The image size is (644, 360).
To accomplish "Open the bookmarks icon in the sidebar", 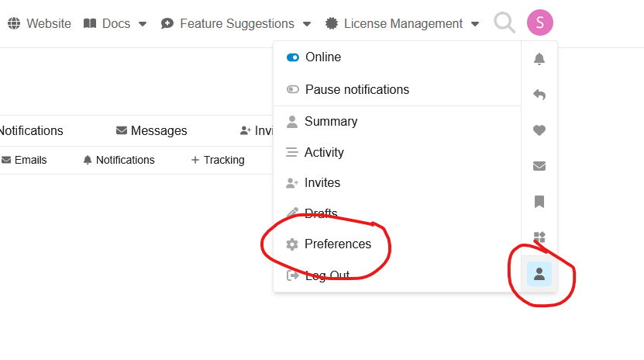I will pos(539,202).
